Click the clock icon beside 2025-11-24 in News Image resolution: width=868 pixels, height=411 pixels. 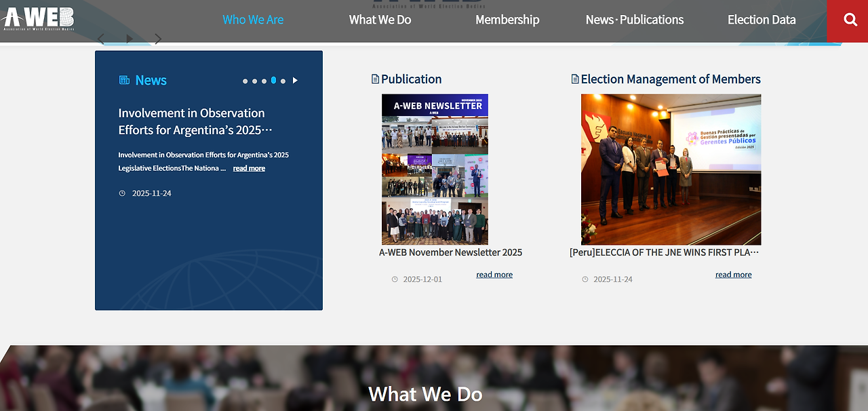pos(122,193)
